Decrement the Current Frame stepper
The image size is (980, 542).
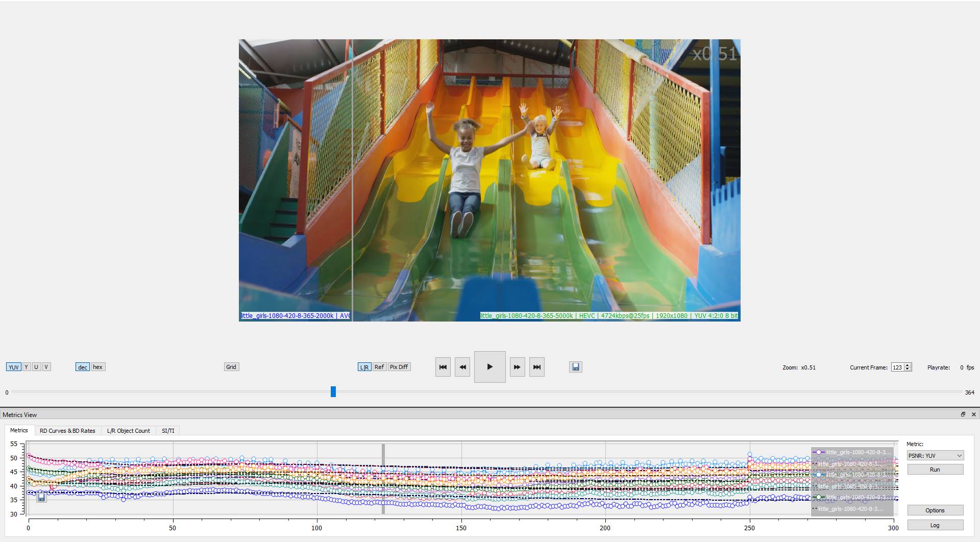tap(908, 369)
